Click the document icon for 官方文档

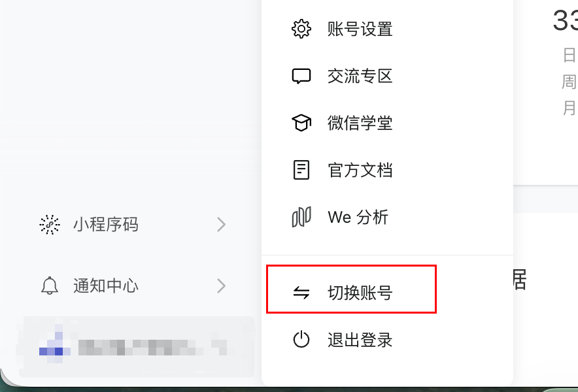tap(301, 170)
